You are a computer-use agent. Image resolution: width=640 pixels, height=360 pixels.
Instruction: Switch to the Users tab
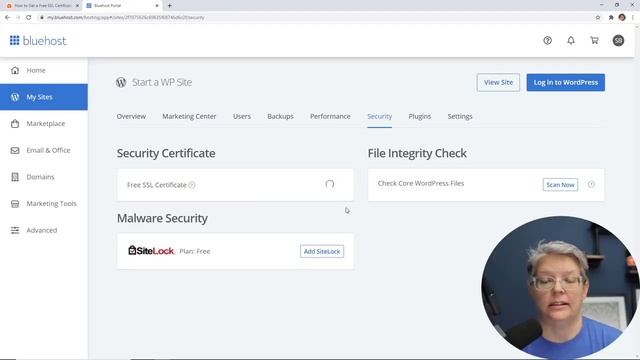[242, 116]
